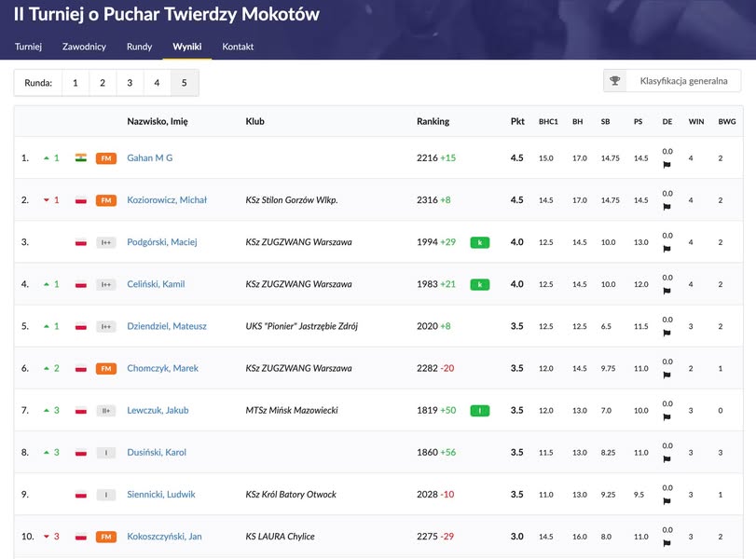
Task: Open player profile Koziorowicz, Michał
Action: 167,200
